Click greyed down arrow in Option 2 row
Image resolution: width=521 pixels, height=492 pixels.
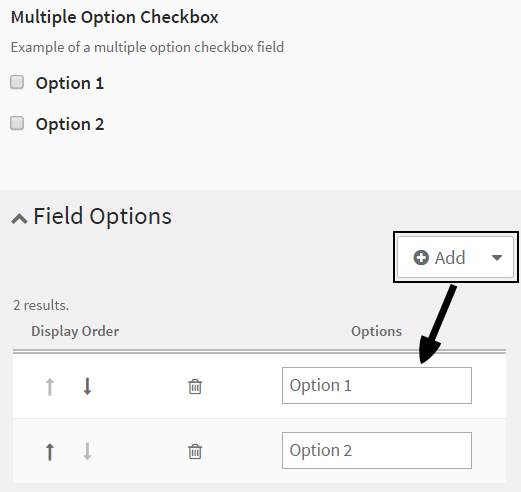(x=87, y=451)
